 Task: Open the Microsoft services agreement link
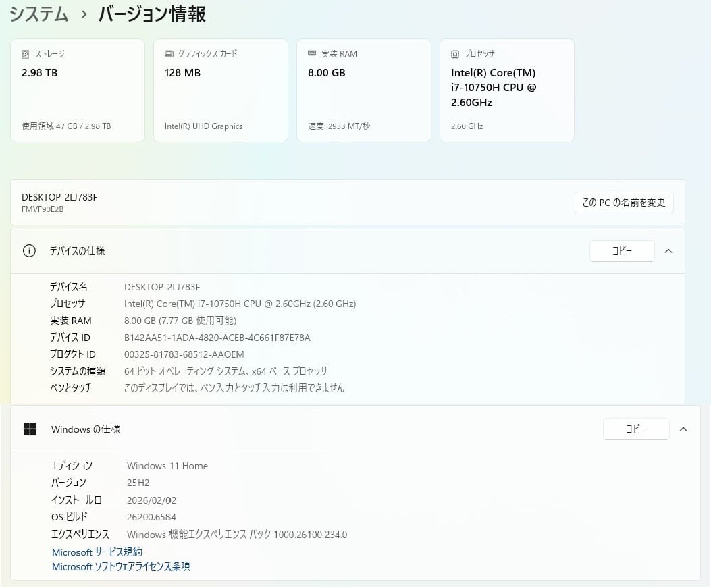pos(97,552)
